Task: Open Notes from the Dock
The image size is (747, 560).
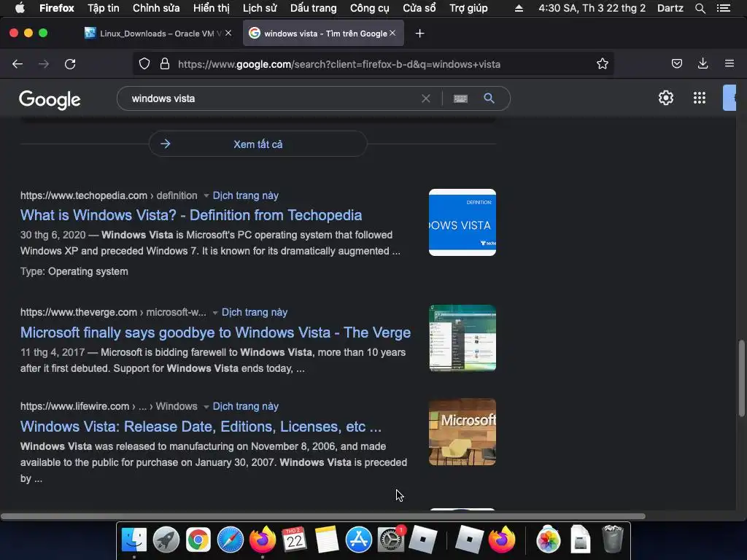Action: point(326,540)
